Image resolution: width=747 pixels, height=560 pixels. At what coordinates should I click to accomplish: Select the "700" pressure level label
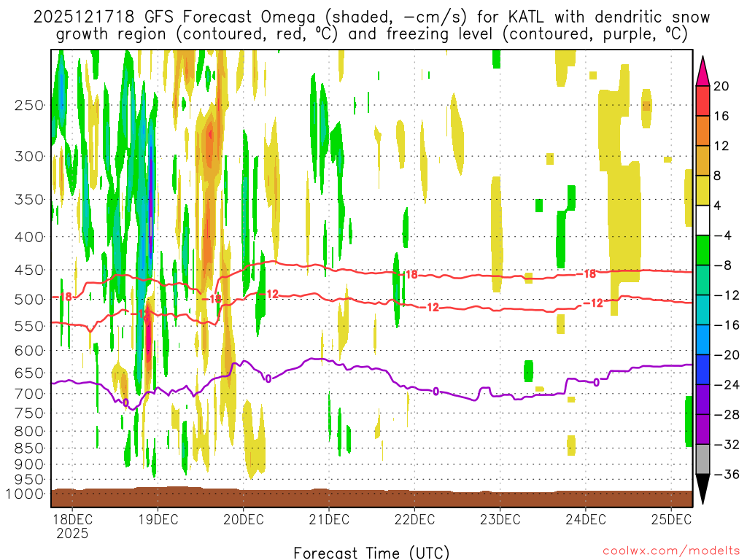click(29, 394)
